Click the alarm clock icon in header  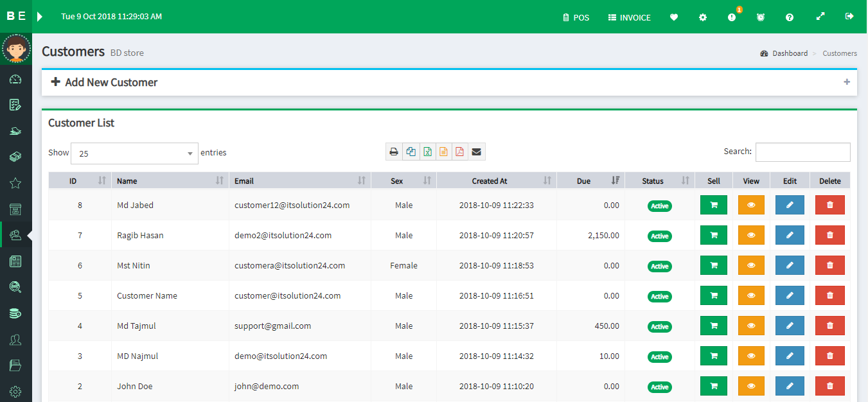[x=761, y=17]
